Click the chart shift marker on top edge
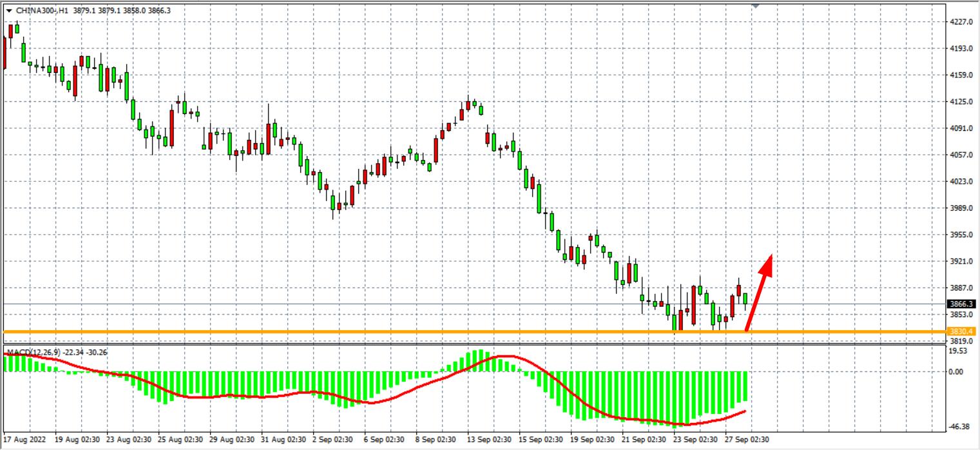 click(x=756, y=5)
